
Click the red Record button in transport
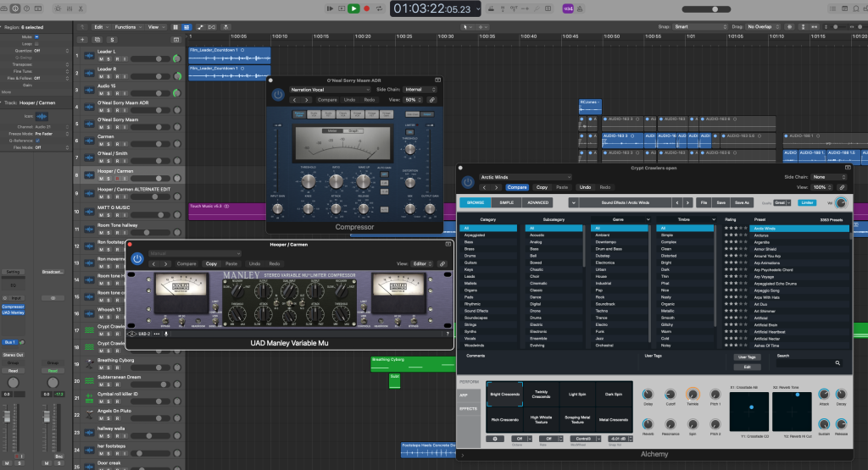[366, 8]
